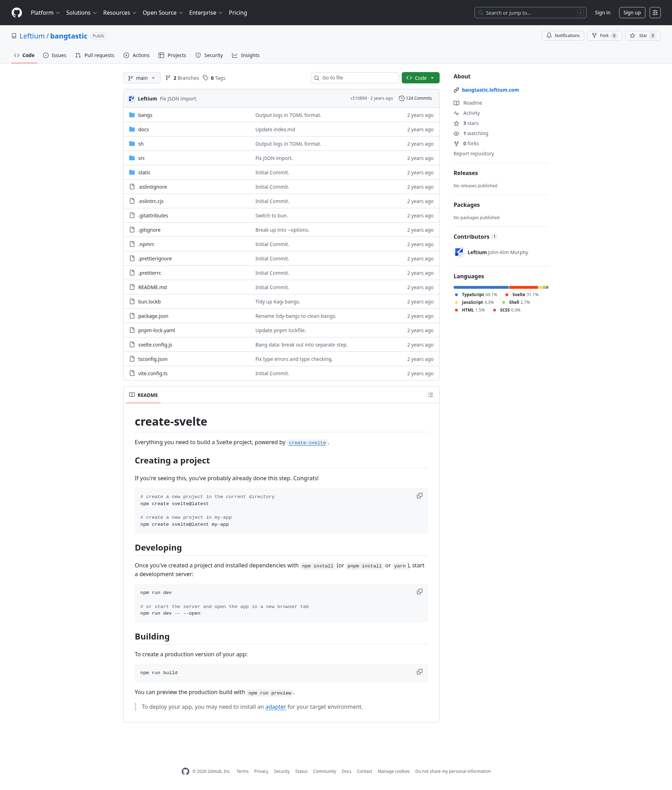This screenshot has width=672, height=790.
Task: Copy the npm create svelte code block
Action: pyautogui.click(x=419, y=496)
